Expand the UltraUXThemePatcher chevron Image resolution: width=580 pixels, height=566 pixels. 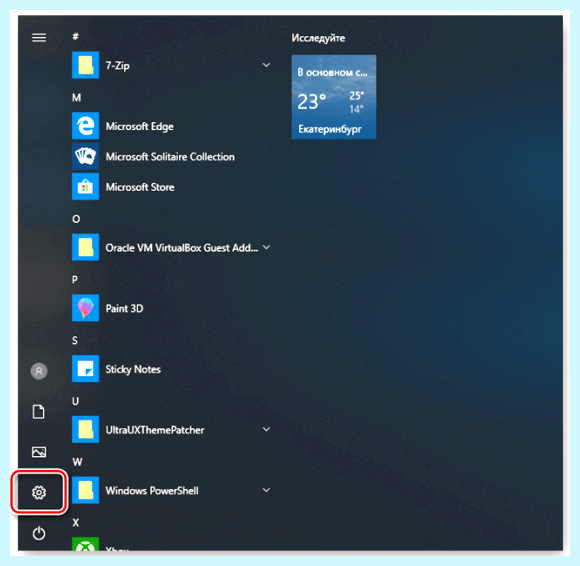[x=266, y=429]
